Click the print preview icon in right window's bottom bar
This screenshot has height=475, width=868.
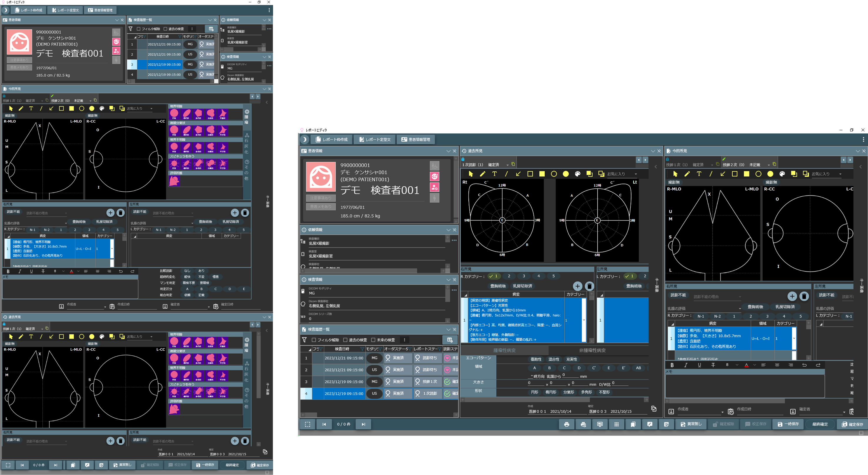pyautogui.click(x=583, y=424)
